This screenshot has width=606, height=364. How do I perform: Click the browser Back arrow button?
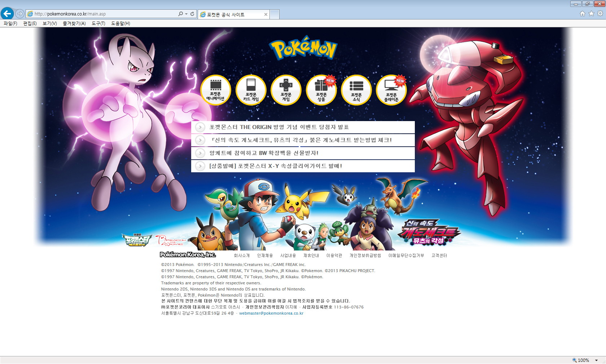pos(7,14)
